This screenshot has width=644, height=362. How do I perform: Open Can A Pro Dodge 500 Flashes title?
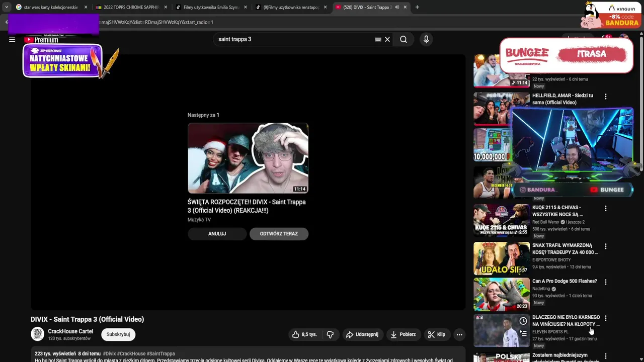pyautogui.click(x=565, y=281)
